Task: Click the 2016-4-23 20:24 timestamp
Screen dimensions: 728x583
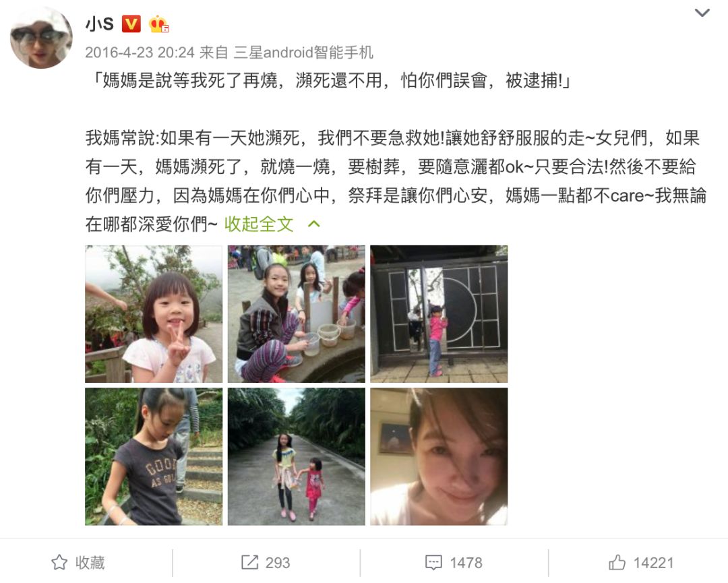Action: 140,53
